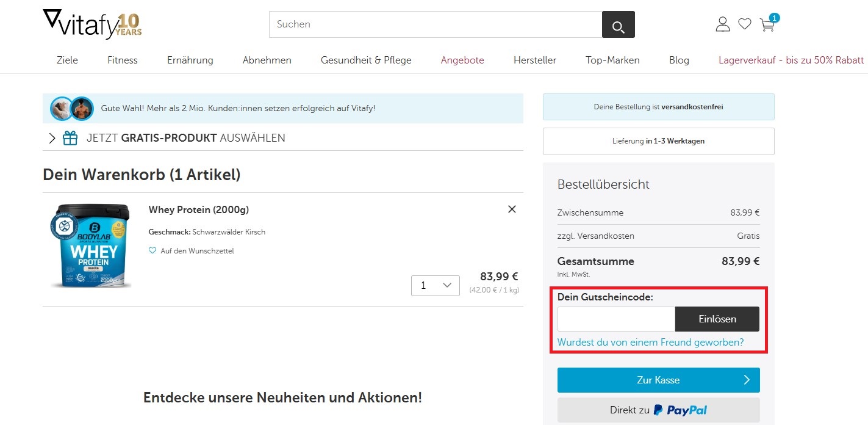Expand the Gratis-Produkt chevron arrow
The width and height of the screenshot is (868, 425).
pos(52,138)
